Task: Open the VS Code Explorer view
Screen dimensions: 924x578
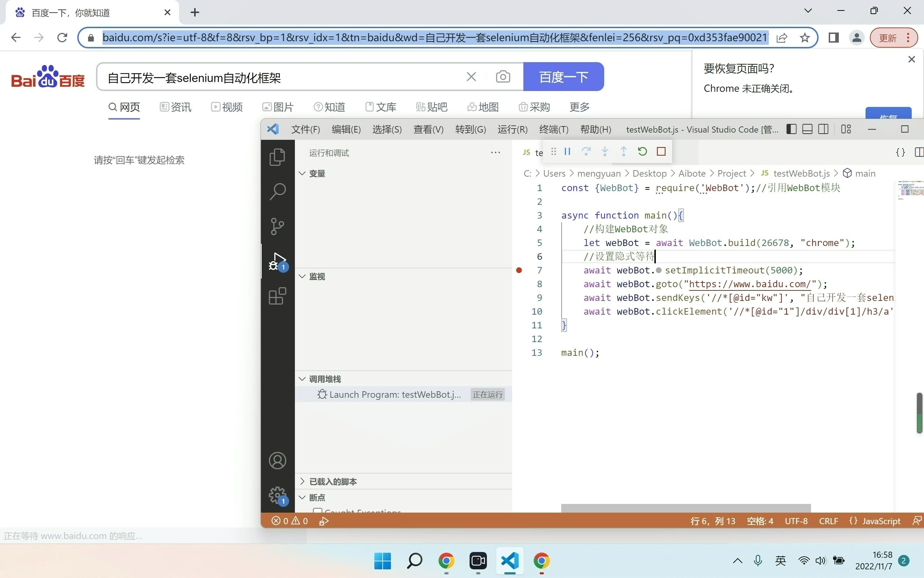Action: point(277,157)
